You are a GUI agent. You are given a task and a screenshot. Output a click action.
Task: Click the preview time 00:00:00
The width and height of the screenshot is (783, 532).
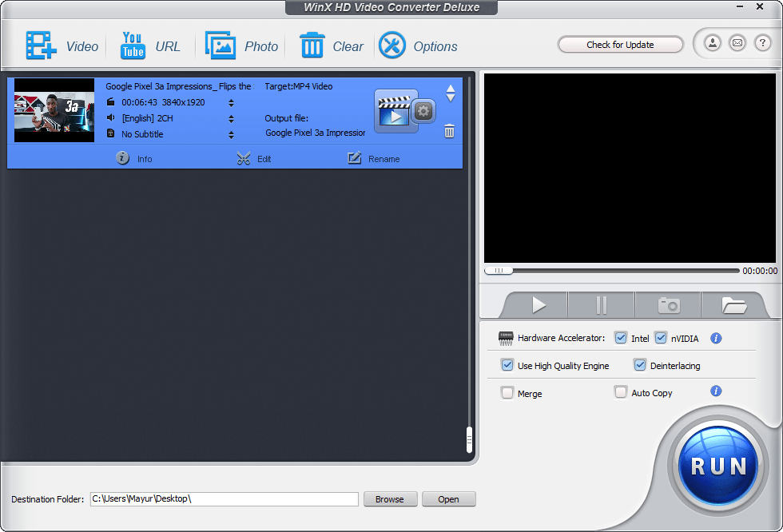760,271
